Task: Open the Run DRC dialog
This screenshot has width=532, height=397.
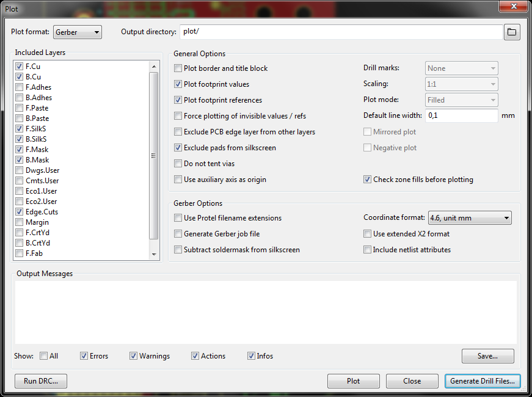Action: (x=41, y=381)
